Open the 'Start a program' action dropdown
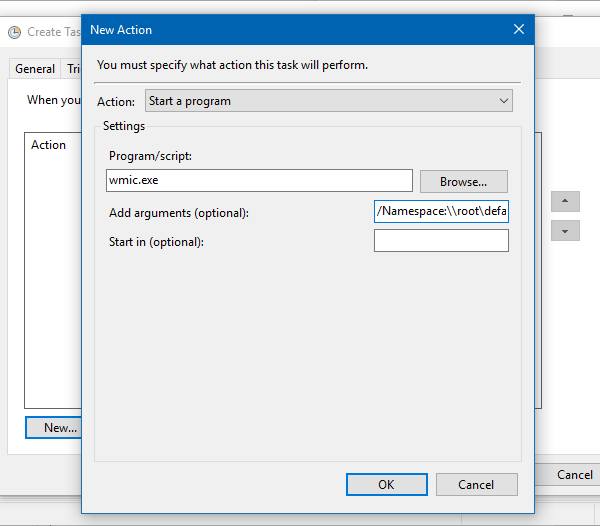The image size is (600, 526). (329, 101)
